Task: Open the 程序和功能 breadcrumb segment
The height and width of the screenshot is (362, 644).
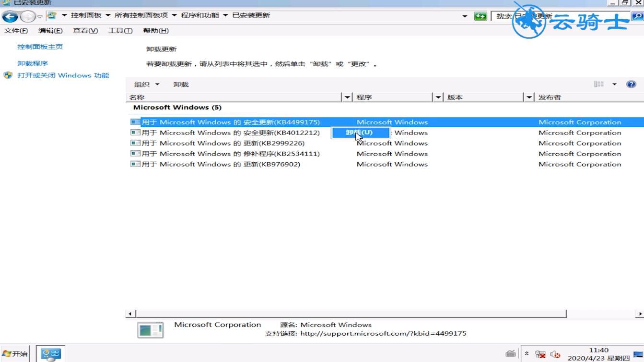Action: pyautogui.click(x=200, y=15)
